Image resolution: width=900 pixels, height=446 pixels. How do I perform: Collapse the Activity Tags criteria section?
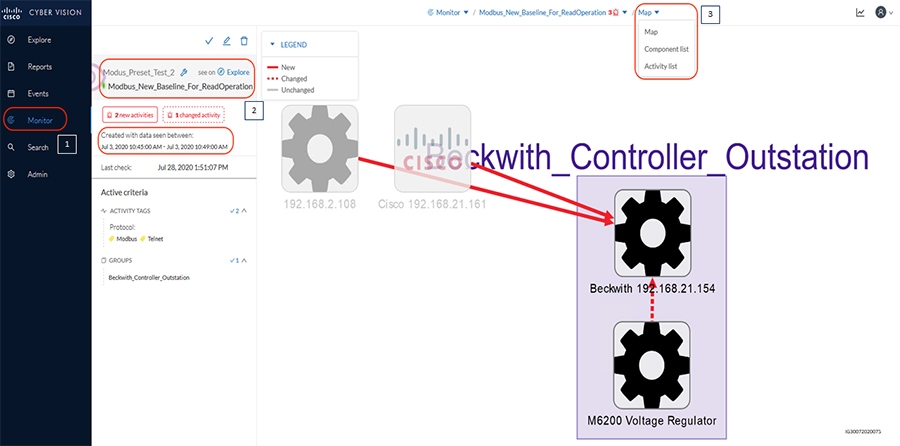click(244, 211)
